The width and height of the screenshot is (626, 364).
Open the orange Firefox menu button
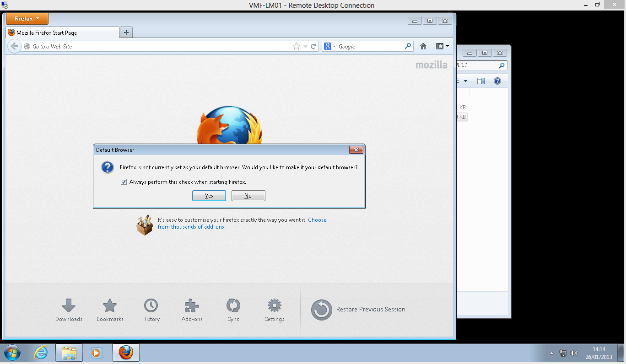27,19
